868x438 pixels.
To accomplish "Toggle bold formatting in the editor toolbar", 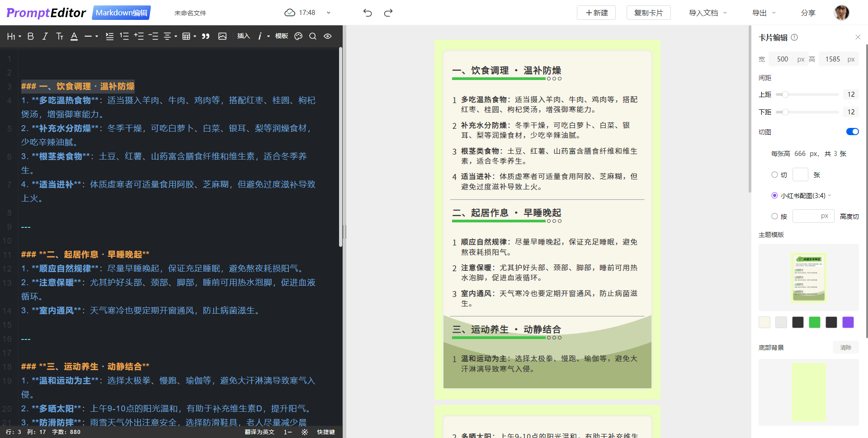I will (31, 36).
